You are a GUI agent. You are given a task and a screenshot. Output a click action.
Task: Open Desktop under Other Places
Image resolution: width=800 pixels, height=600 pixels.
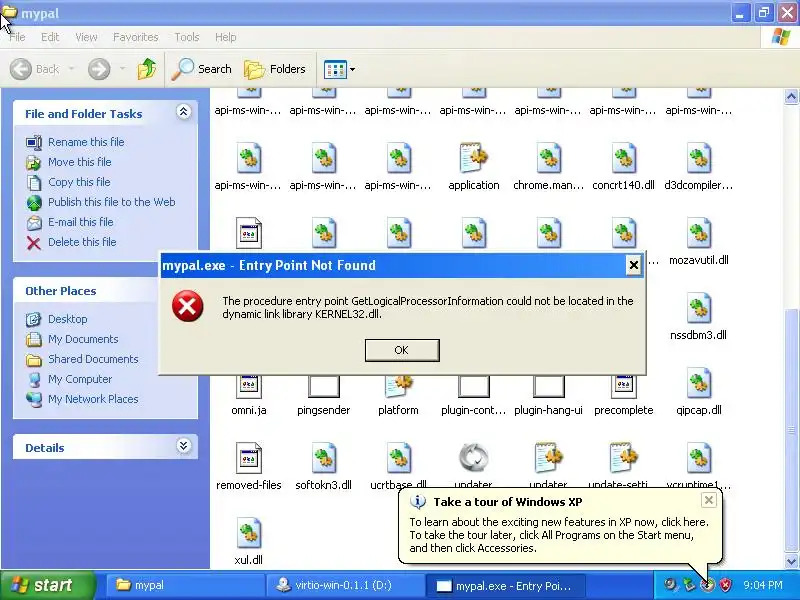pos(67,319)
